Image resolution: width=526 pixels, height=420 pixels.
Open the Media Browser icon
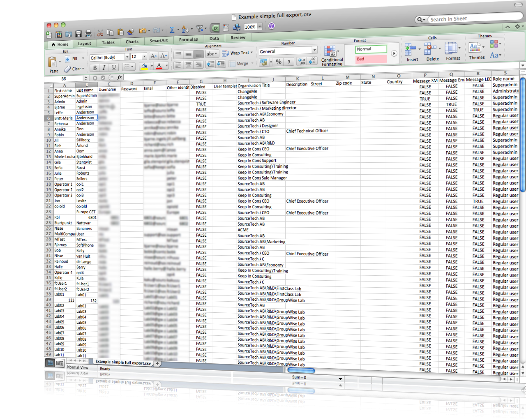[x=237, y=27]
